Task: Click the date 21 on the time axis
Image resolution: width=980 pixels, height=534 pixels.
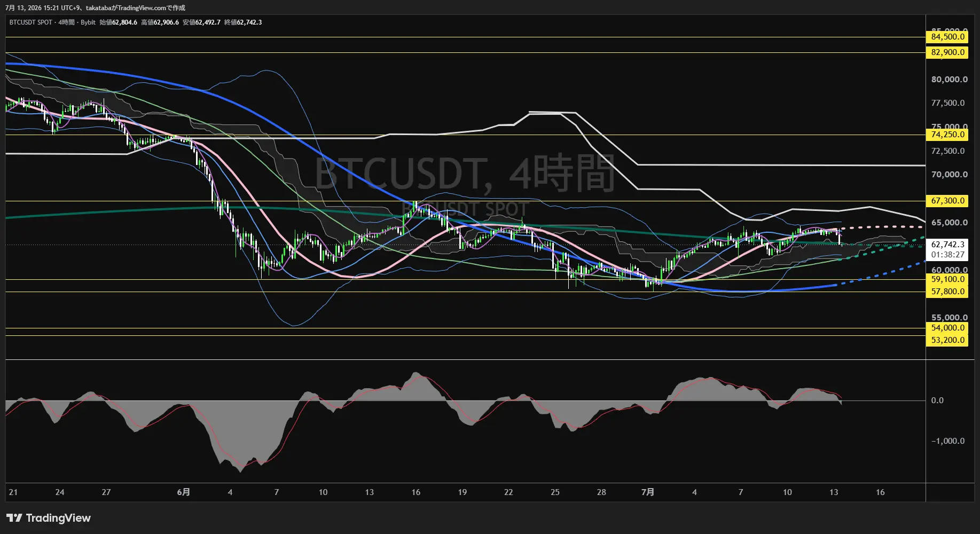Action: click(13, 492)
